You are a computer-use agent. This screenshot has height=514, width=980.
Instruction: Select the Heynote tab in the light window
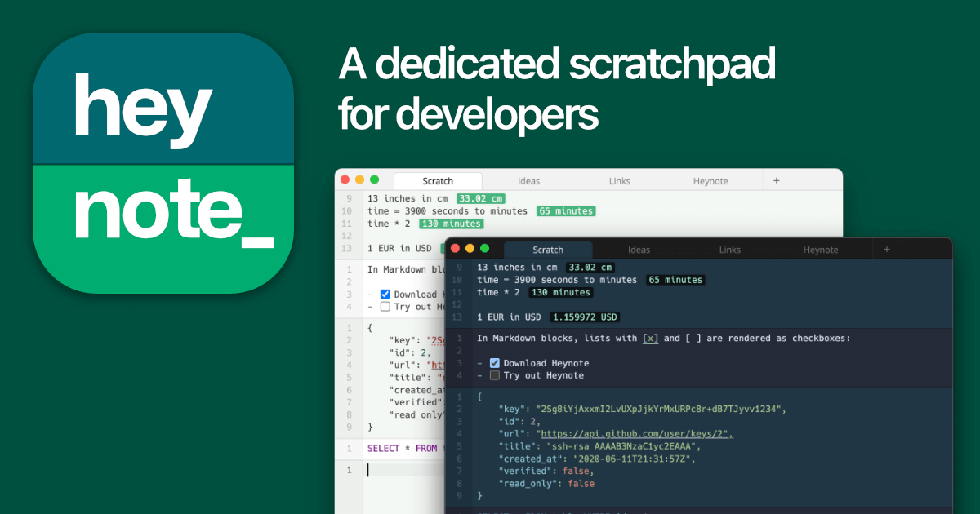click(710, 181)
